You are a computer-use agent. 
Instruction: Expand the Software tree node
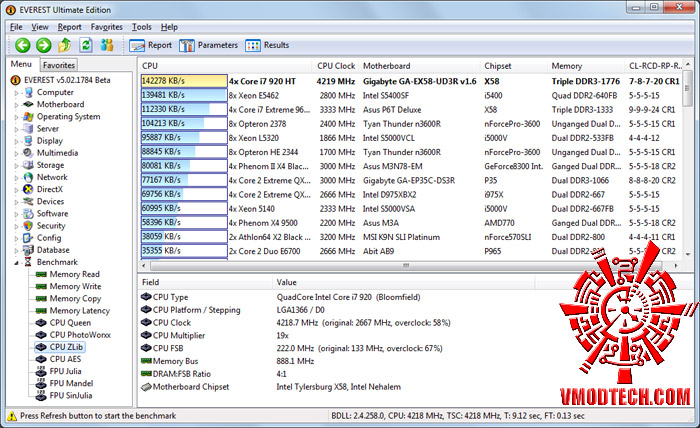tap(17, 214)
